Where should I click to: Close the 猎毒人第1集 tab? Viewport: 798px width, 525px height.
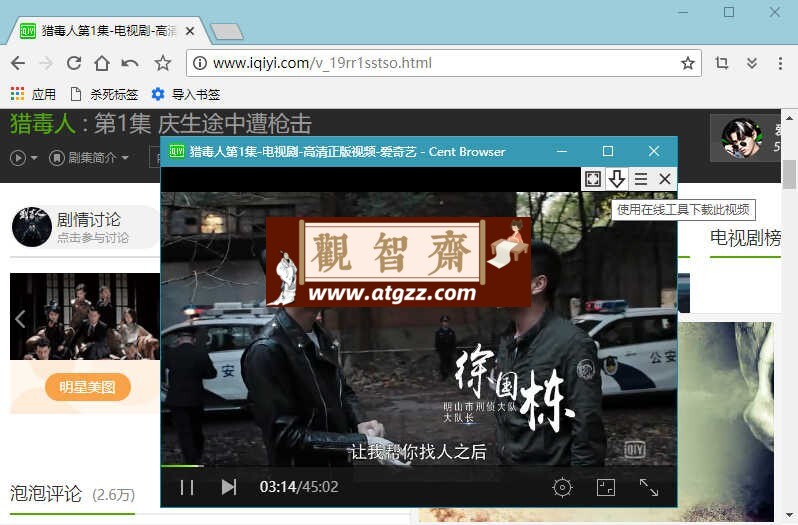190,32
